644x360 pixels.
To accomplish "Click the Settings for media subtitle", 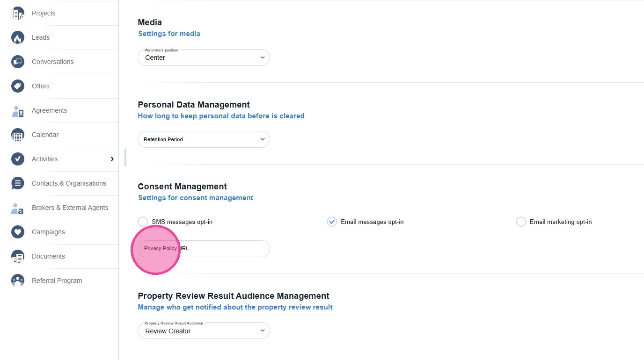I will tap(169, 34).
